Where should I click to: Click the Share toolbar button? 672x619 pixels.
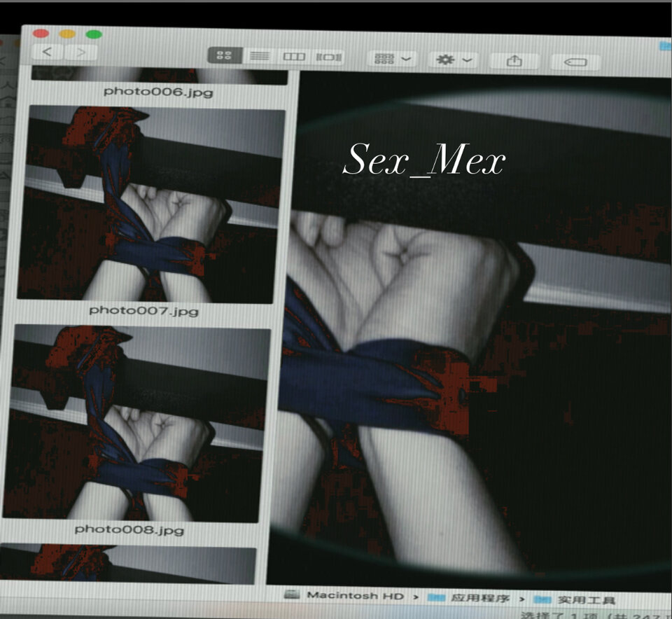coord(514,61)
